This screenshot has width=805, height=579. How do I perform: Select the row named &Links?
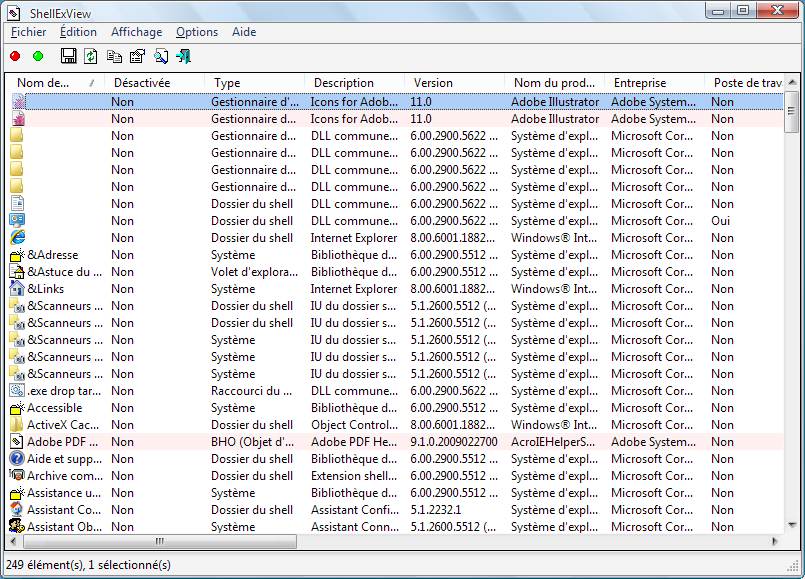(396, 288)
